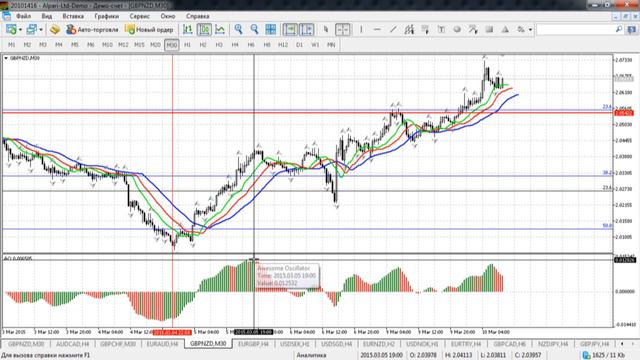This screenshot has height=360, width=640.
Task: Click the Zoom Out magnifier icon
Action: click(x=254, y=29)
